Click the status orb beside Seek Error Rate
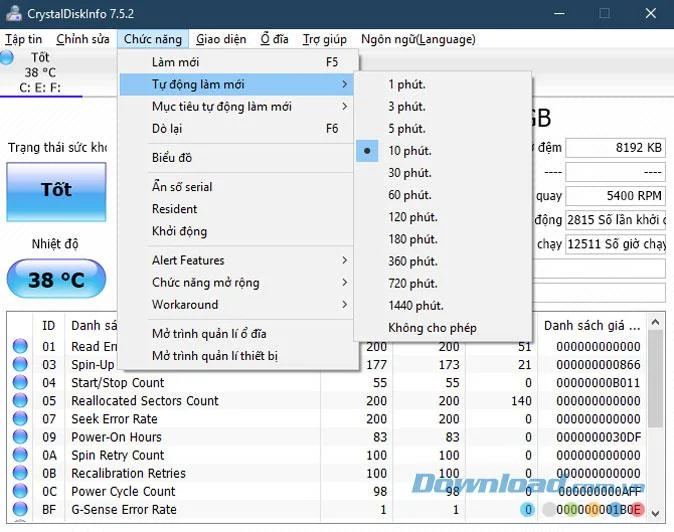The image size is (674, 532). 20,418
